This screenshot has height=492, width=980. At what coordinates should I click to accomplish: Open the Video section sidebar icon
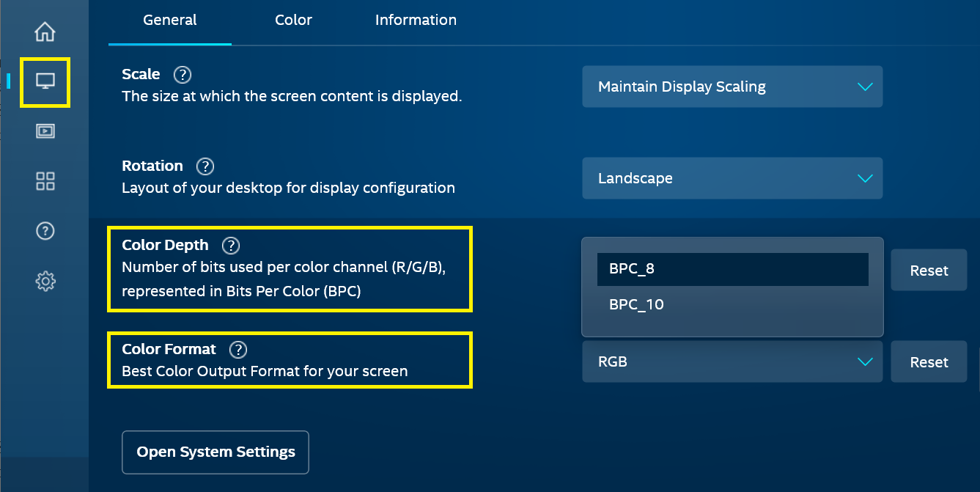click(45, 131)
